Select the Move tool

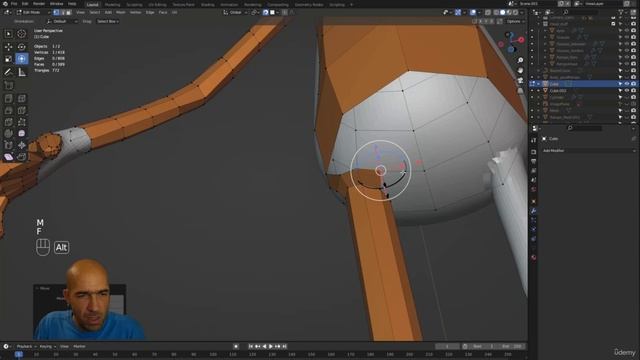click(x=9, y=47)
